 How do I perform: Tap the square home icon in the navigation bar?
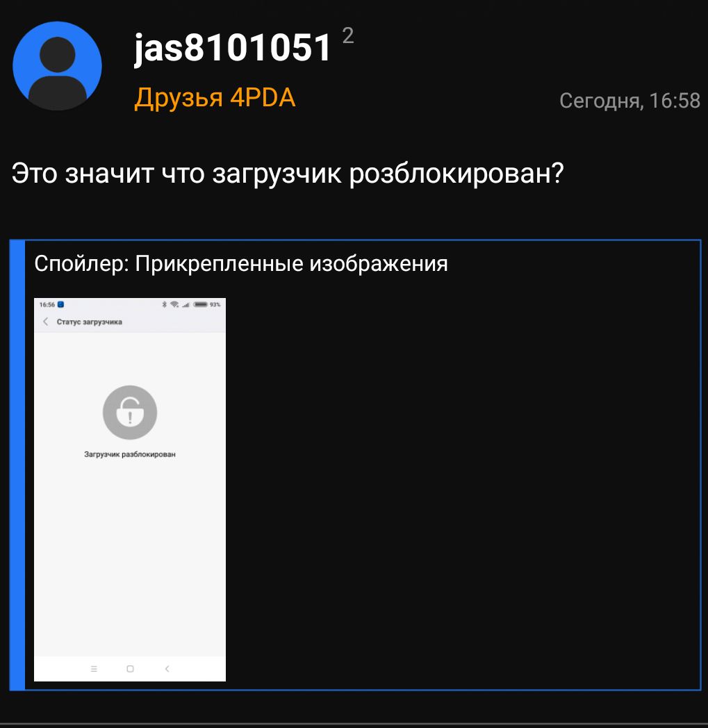[130, 668]
